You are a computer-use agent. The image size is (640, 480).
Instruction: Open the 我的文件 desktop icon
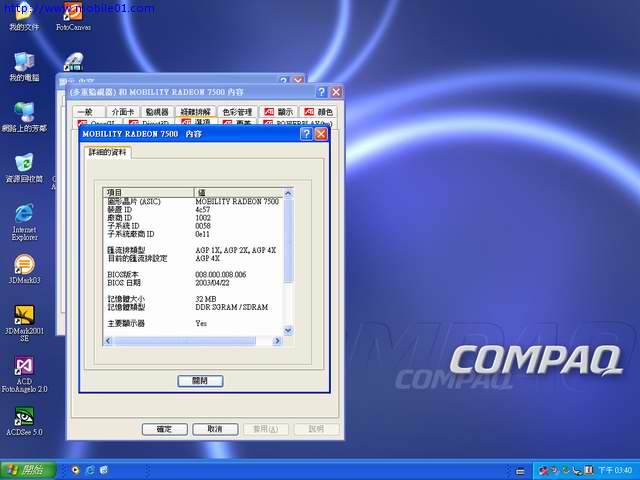point(24,17)
